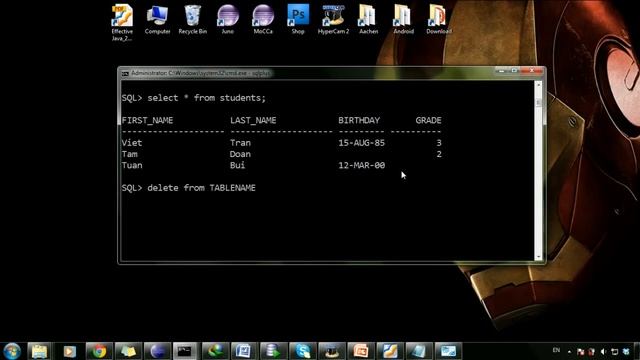The image size is (640, 360).
Task: Click the GRADE column header
Action: click(x=429, y=120)
